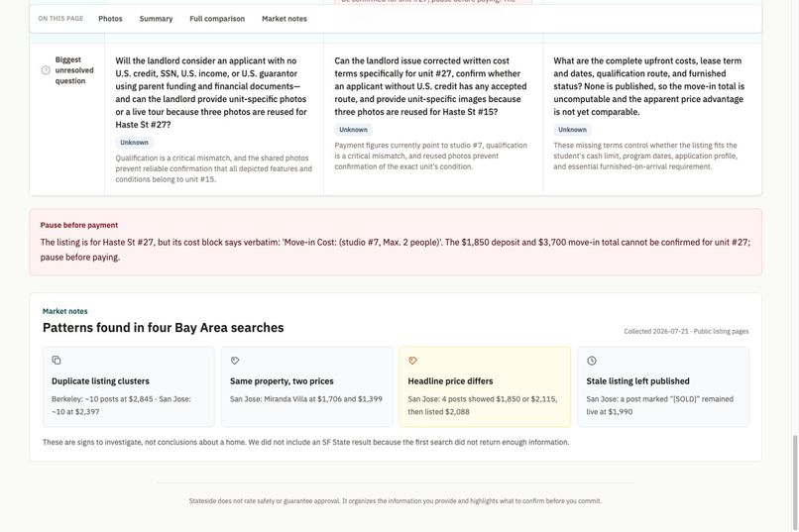The width and height of the screenshot is (799, 532).
Task: Click the text 'San Jose: Miranda Villa at $1,706 and $1,399'
Action: tap(305, 399)
